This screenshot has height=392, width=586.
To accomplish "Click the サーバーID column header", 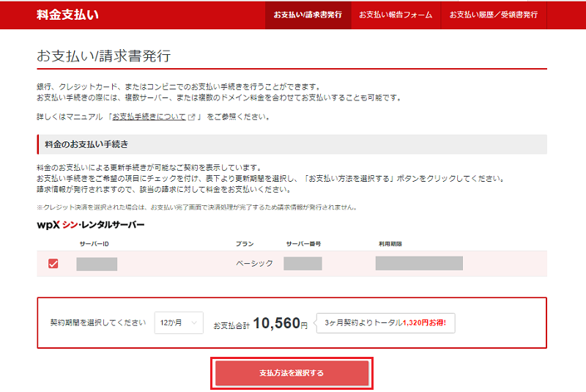I will (94, 244).
